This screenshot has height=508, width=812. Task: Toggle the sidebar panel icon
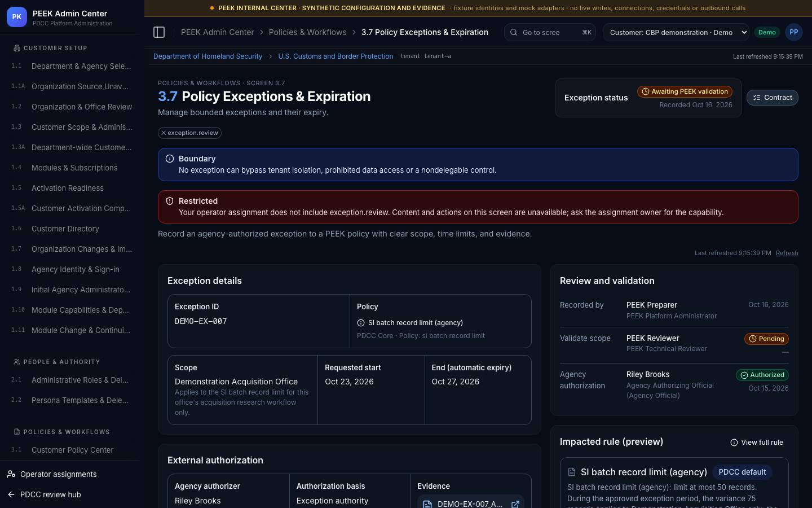click(159, 32)
